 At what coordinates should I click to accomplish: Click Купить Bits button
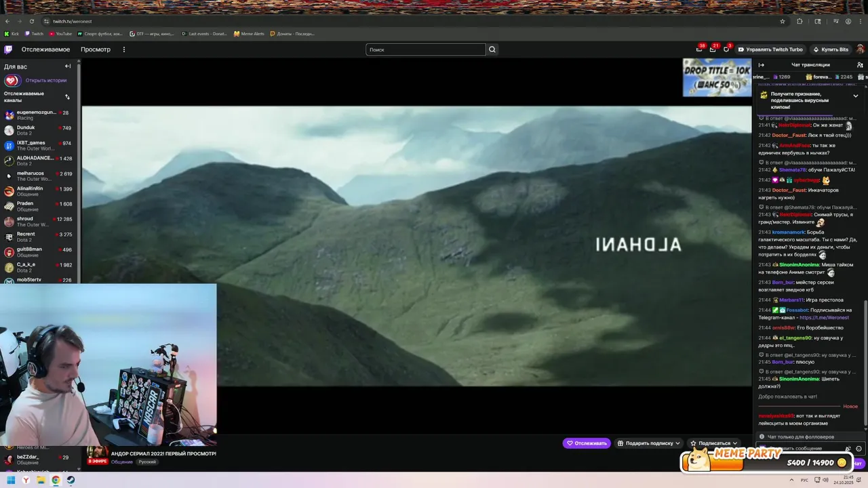click(831, 49)
